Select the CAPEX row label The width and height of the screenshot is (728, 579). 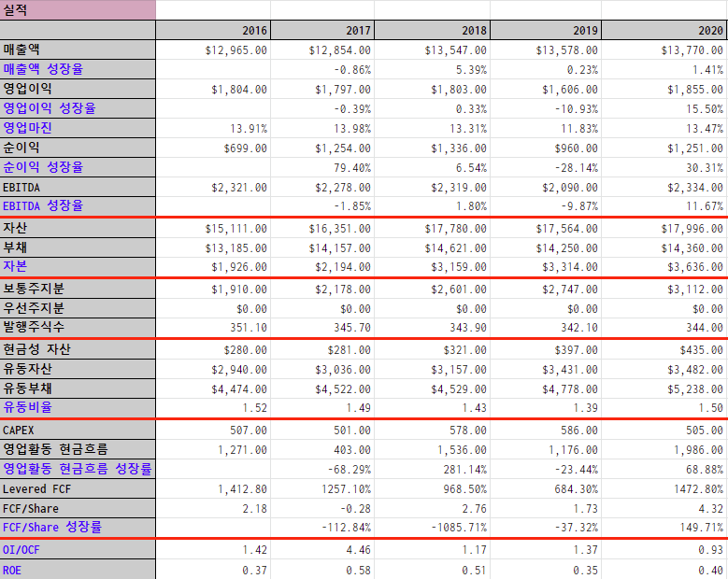78,431
